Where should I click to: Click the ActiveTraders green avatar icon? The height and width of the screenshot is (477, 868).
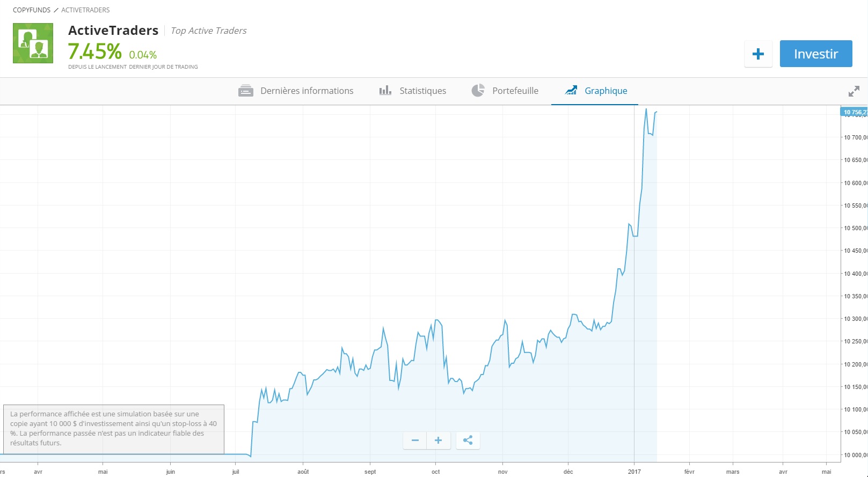pos(33,43)
